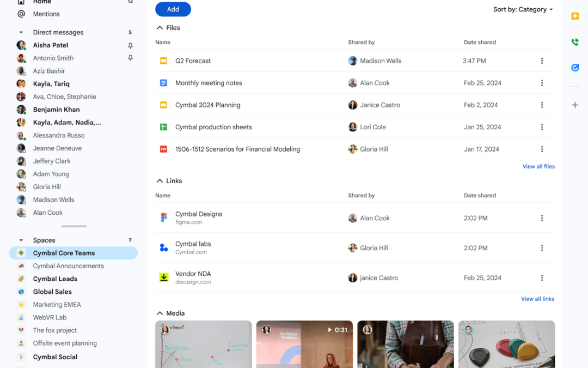
Task: Click the Add button
Action: (x=173, y=9)
